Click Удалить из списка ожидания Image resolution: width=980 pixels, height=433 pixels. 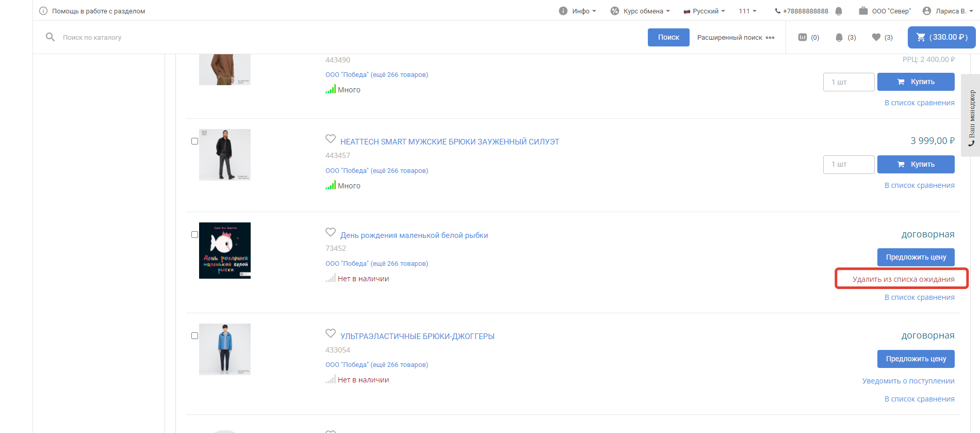point(903,279)
